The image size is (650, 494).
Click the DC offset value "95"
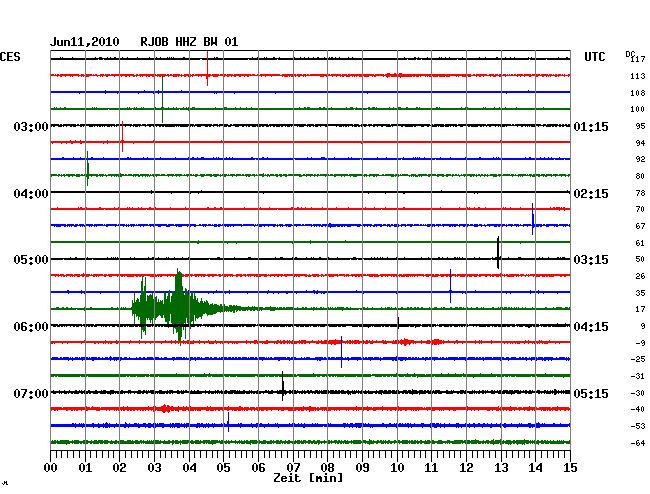[x=640, y=126]
